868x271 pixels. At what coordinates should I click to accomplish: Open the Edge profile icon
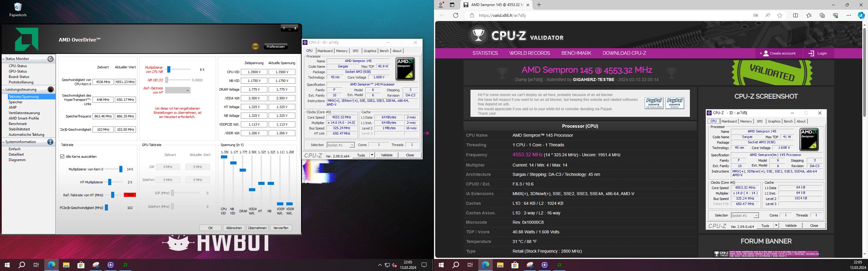(441, 5)
